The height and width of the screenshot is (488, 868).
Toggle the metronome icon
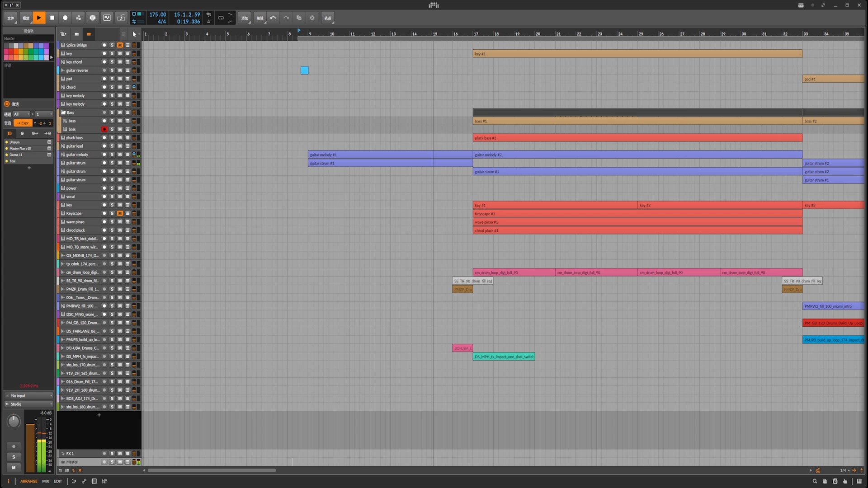pos(208,21)
